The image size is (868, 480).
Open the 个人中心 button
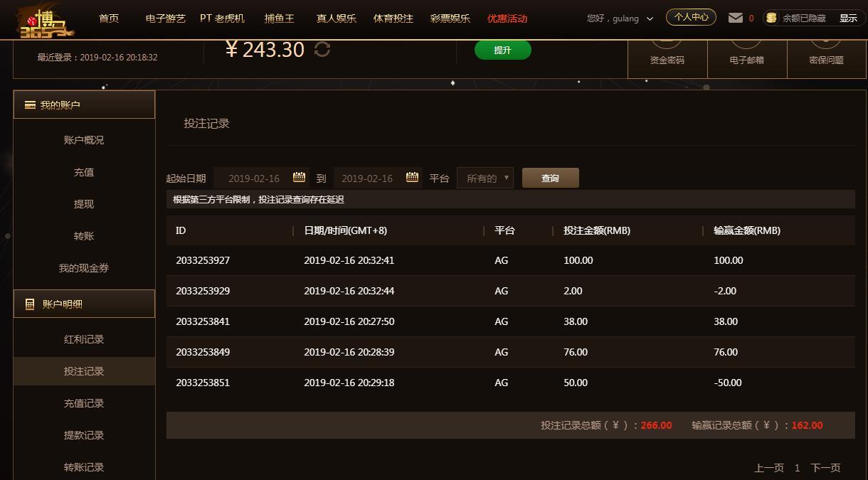point(691,17)
